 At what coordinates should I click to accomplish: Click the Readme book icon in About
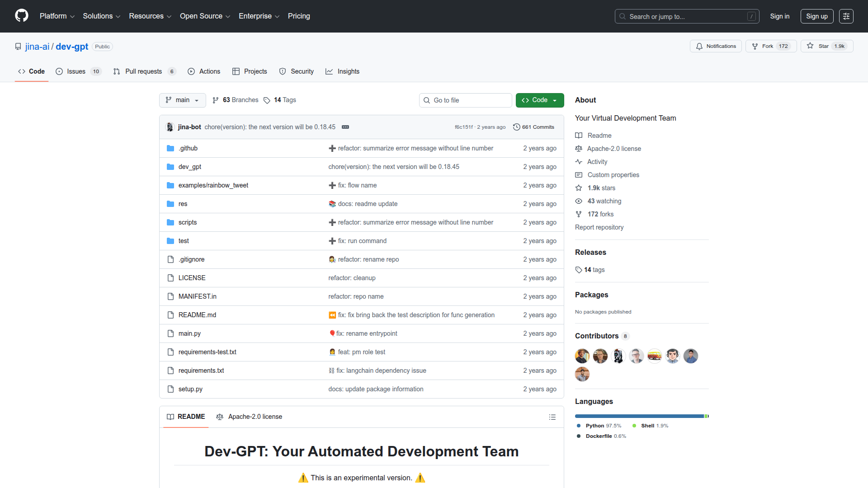click(579, 135)
